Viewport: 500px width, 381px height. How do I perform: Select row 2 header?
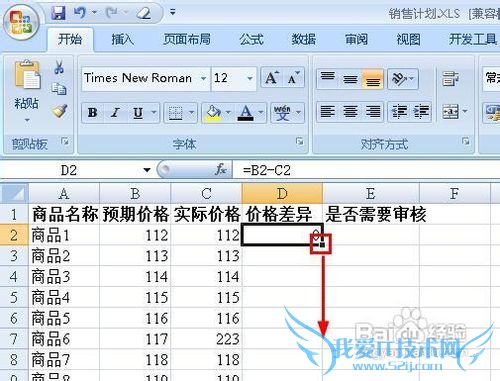point(14,235)
